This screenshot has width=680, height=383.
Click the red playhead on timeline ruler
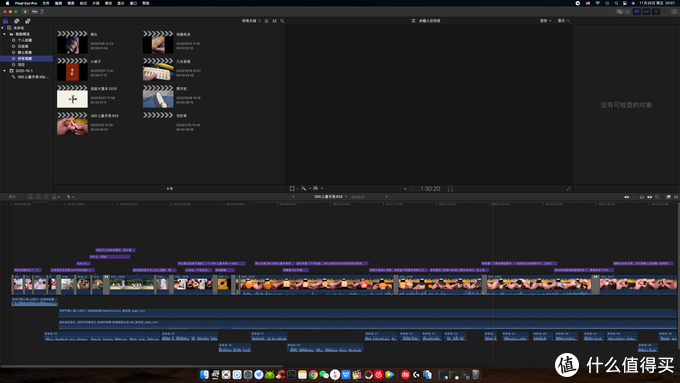492,203
